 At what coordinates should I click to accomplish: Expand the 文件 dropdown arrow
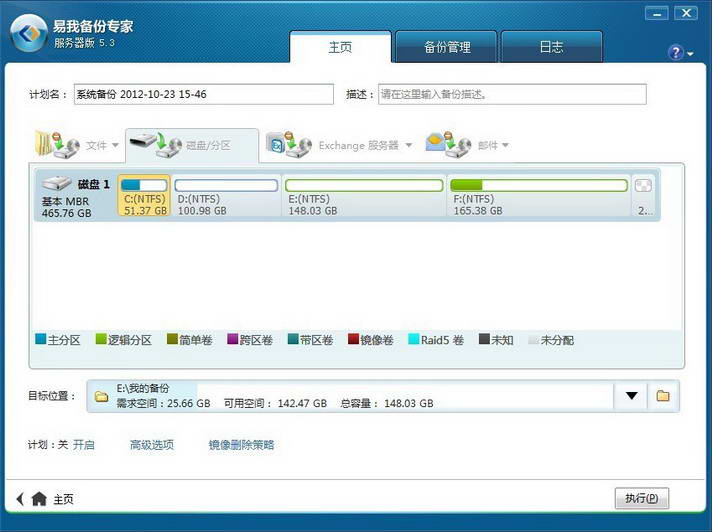[115, 145]
